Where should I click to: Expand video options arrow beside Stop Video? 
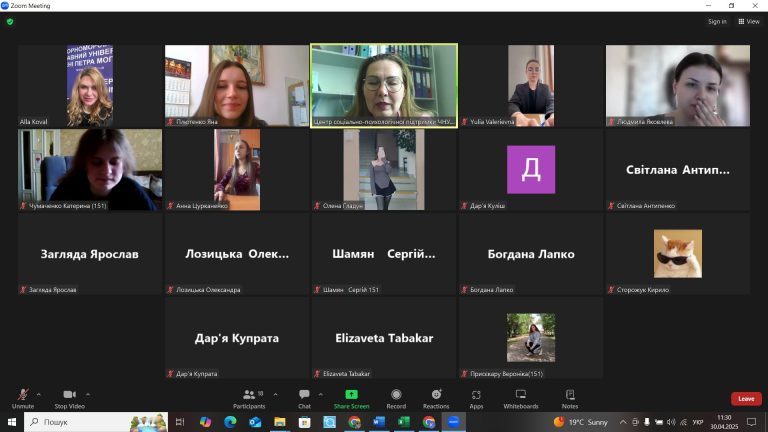[x=88, y=394]
